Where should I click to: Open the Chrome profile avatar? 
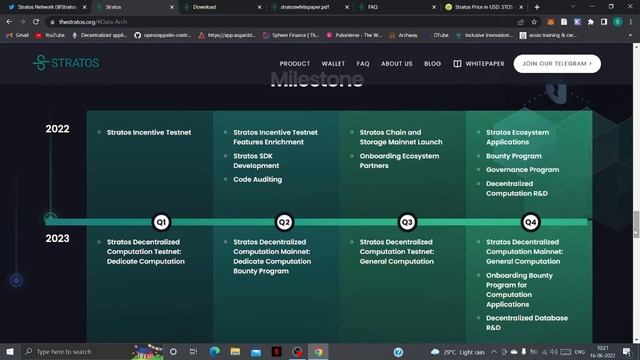coord(618,22)
